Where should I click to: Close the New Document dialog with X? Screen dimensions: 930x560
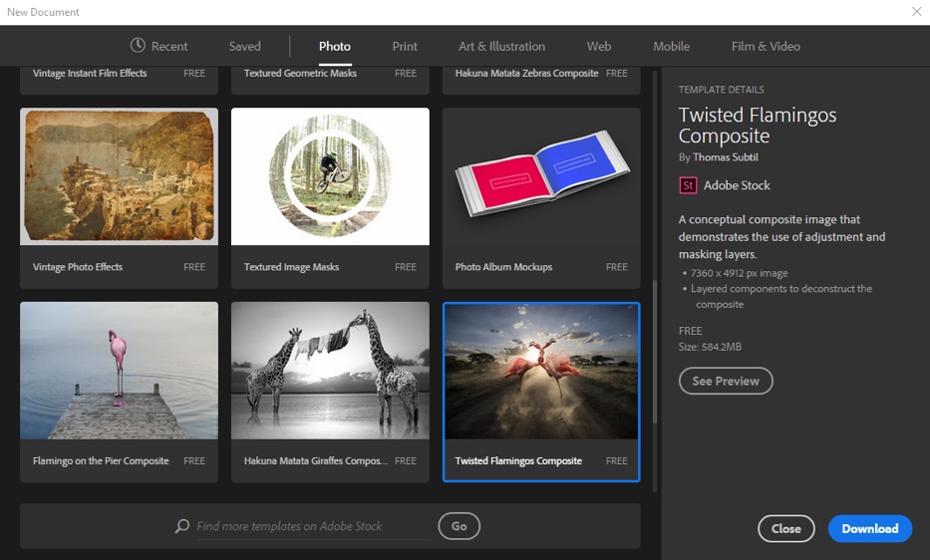coord(916,12)
